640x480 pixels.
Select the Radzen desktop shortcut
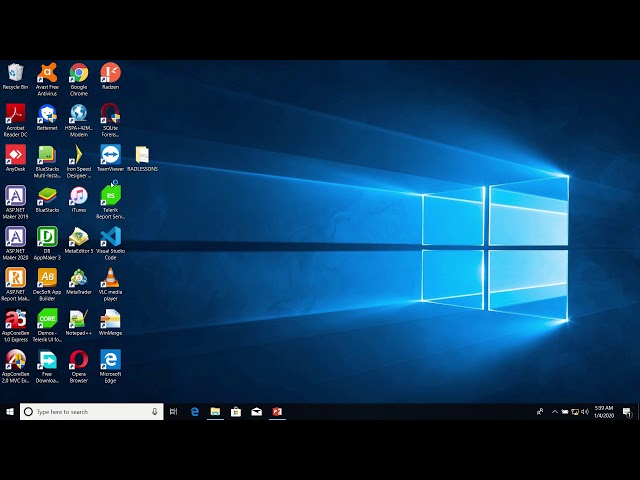pos(110,76)
